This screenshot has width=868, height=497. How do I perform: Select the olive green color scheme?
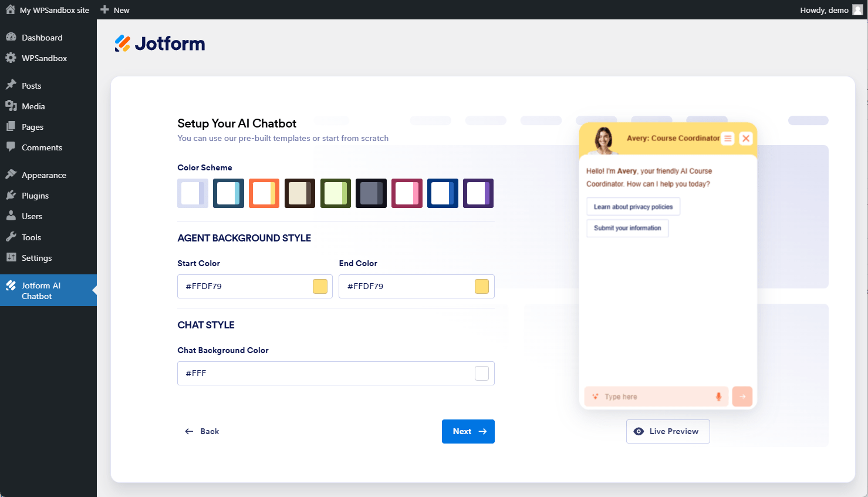point(336,193)
